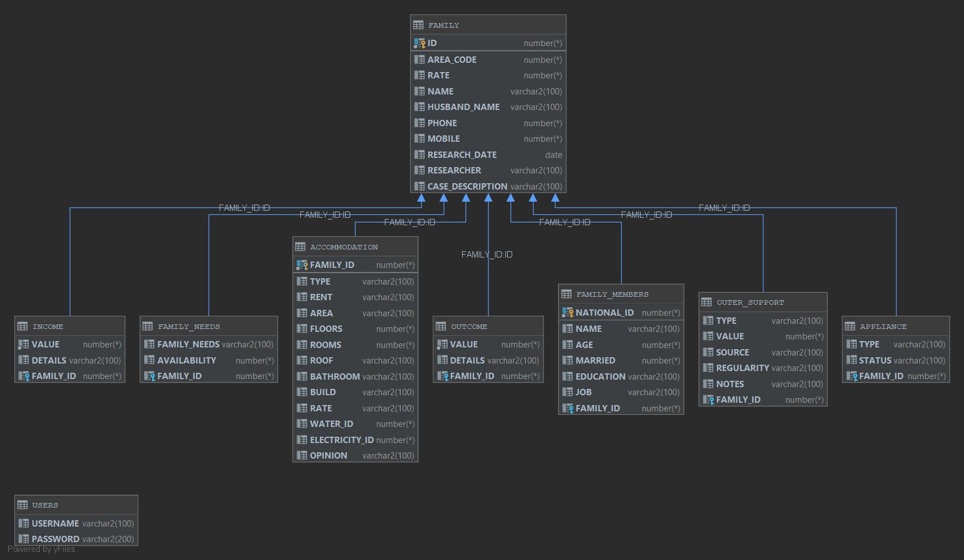Click the column icon beside OUTCOME VALUE

[442, 345]
